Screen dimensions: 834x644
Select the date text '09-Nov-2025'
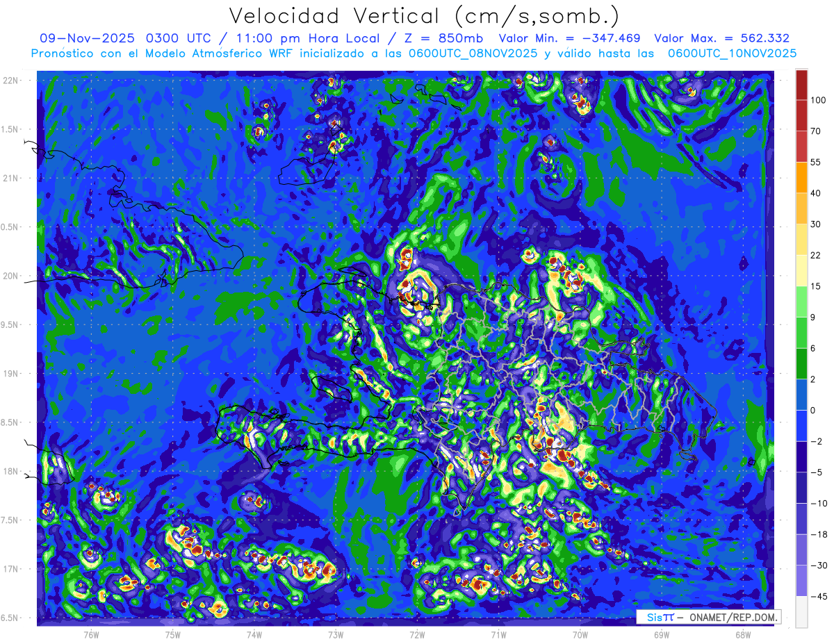click(x=87, y=38)
